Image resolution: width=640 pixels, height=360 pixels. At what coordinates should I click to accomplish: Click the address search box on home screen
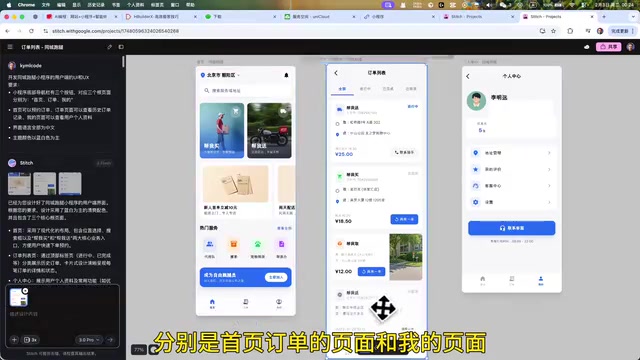click(246, 91)
